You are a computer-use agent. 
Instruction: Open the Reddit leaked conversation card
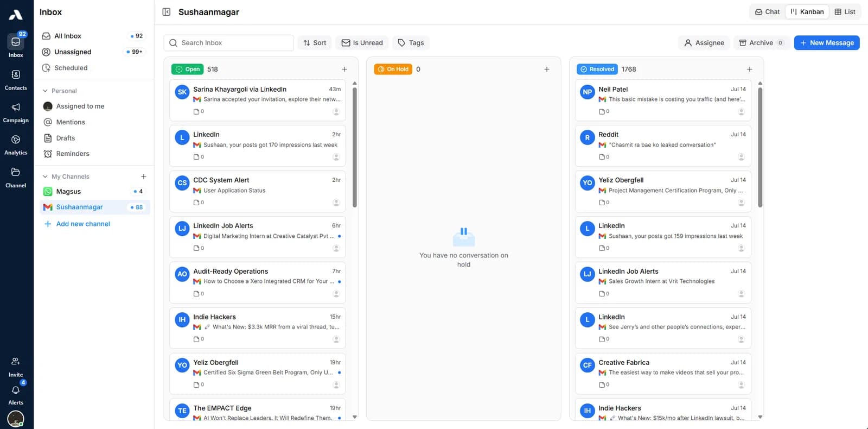663,146
